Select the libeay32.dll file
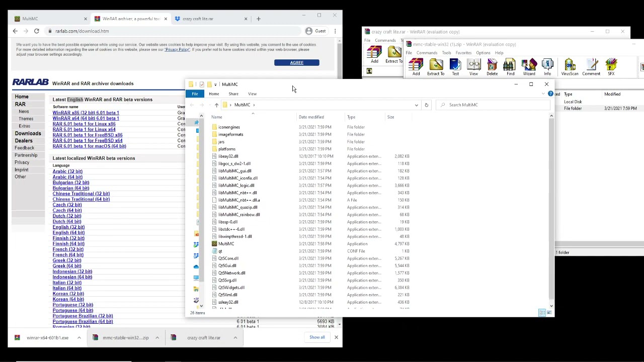Image resolution: width=644 pixels, height=362 pixels. [x=228, y=156]
